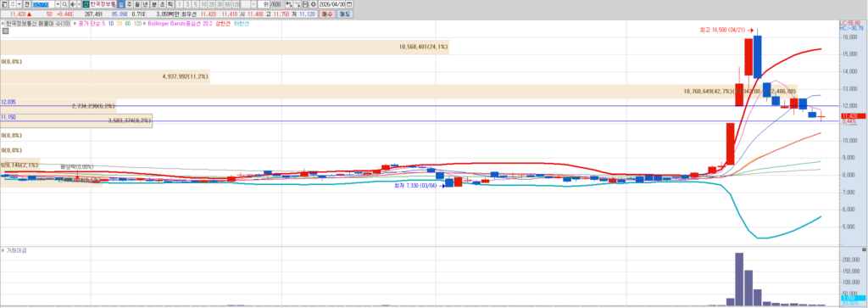Click the LC:55.80 label at top right
868x308 pixels.
[x=849, y=23]
